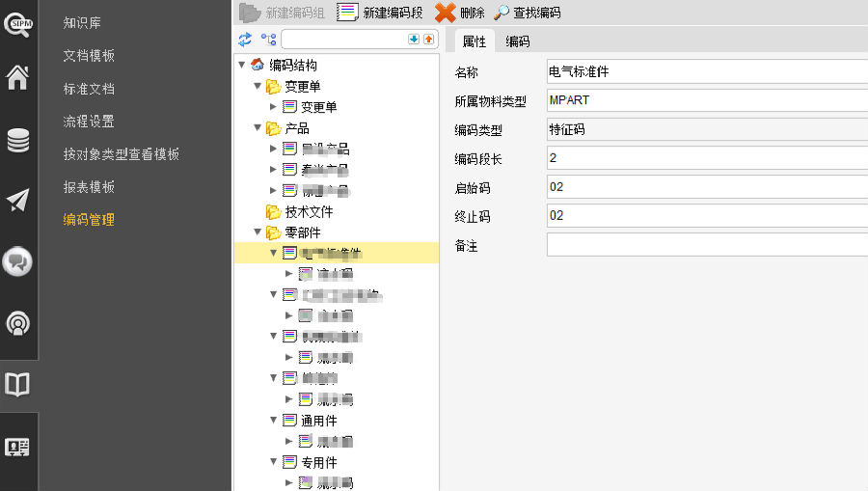Click the broadcast signal icon
This screenshot has width=868, height=491.
click(x=17, y=323)
